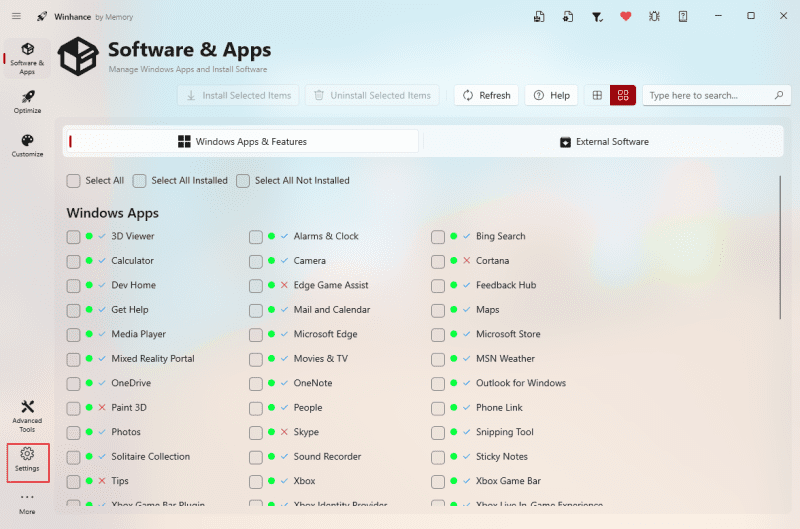Click the Paint 3D red X status icon
Screen dimensions: 800x529
102,408
